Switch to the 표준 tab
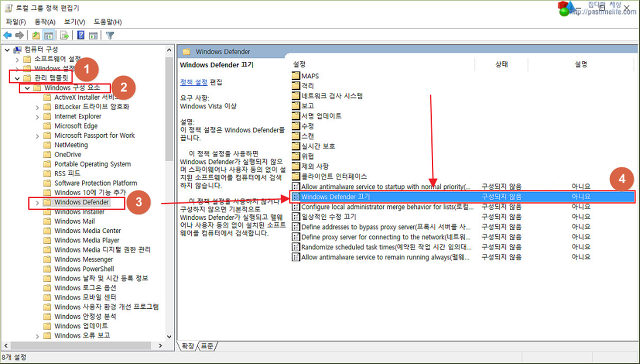 (x=207, y=346)
